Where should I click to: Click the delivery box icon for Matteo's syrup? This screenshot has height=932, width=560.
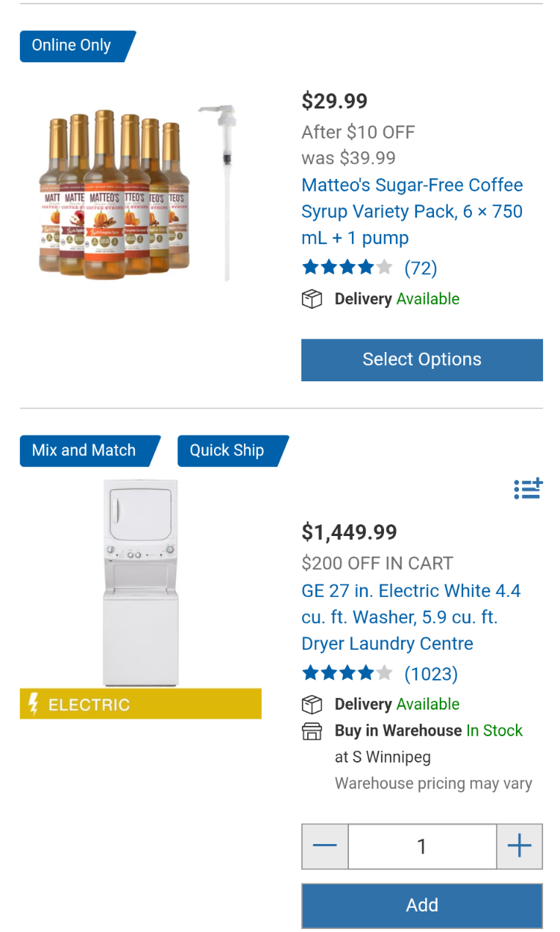(x=312, y=299)
